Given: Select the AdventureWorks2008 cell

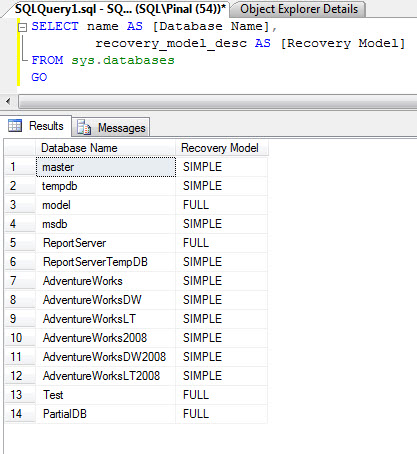Looking at the screenshot, I should [x=106, y=338].
